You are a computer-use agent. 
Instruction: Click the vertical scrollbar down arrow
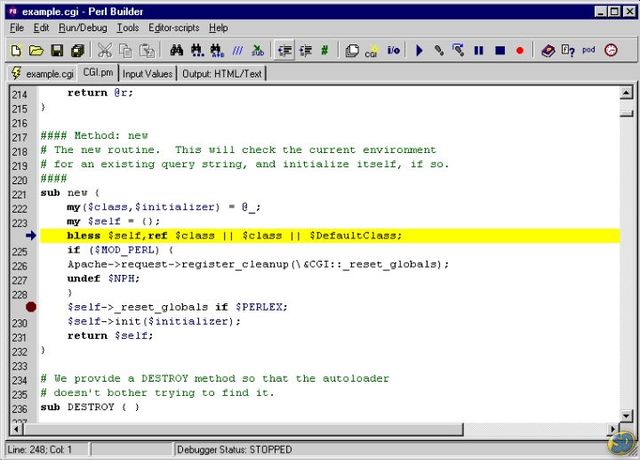(x=626, y=416)
